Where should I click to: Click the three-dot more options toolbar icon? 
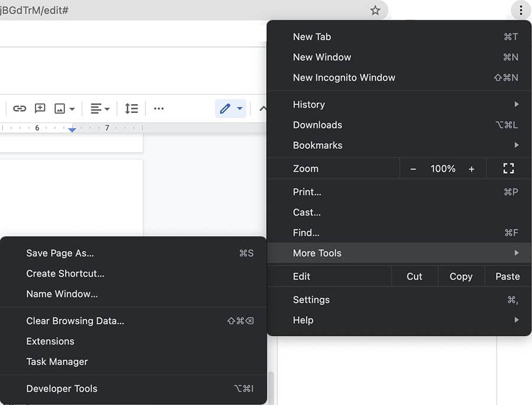(159, 109)
